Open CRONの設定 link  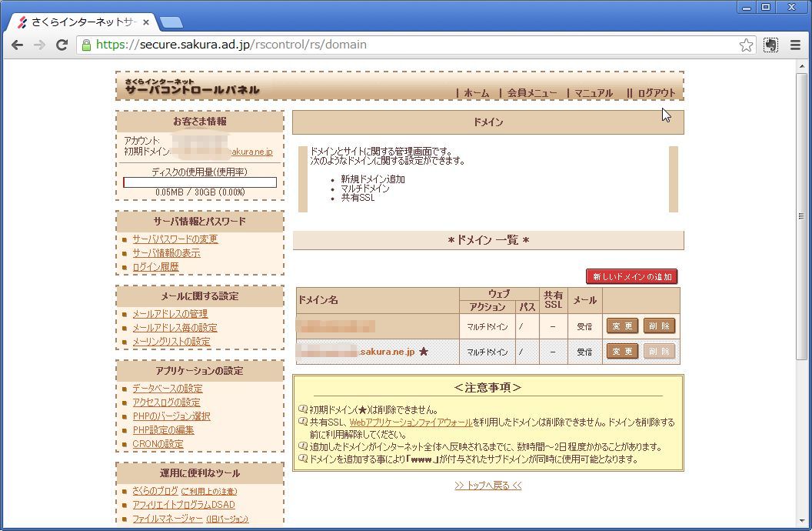point(158,444)
